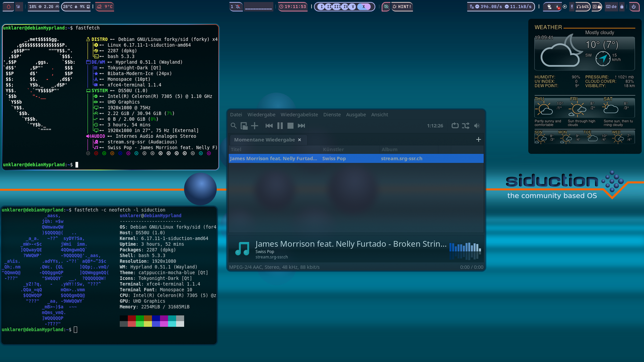The height and width of the screenshot is (362, 644).
Task: Switch to workspace V
Action: (x=352, y=7)
